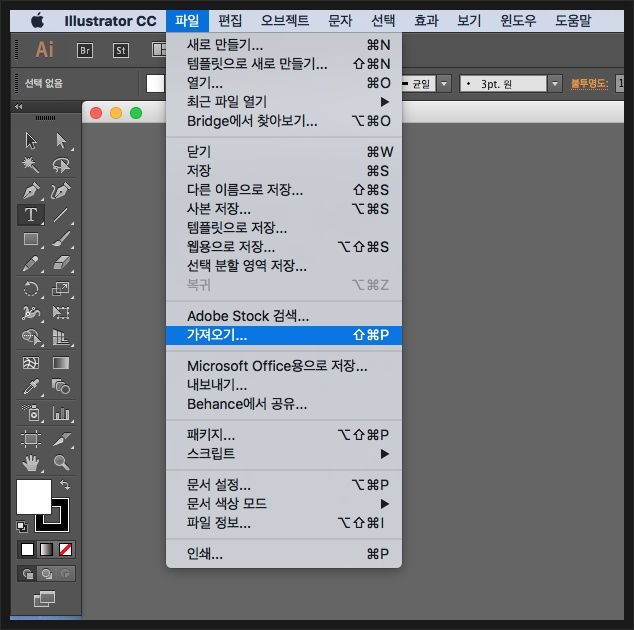Open Adobe Bridge via Br icon
Screen dimensions: 634x630
pyautogui.click(x=85, y=51)
